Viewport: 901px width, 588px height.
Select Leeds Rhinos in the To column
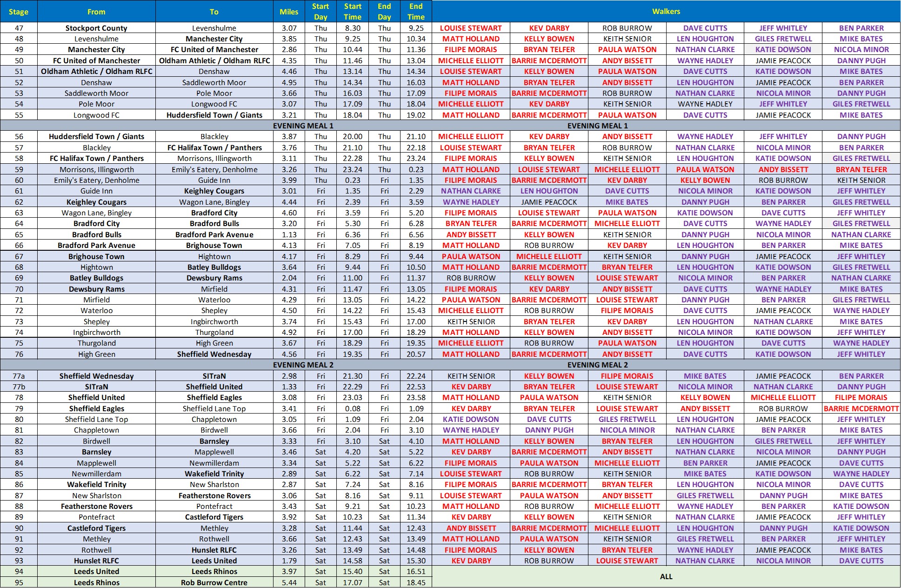tap(214, 571)
